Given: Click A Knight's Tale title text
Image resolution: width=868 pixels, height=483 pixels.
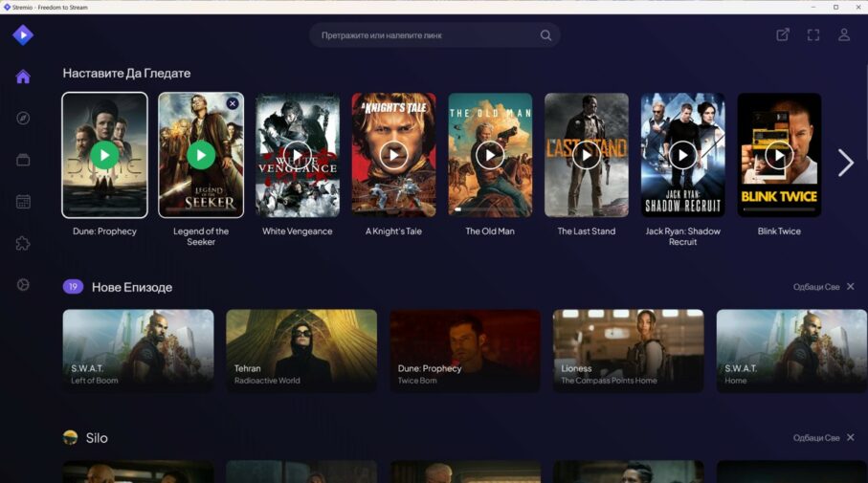Looking at the screenshot, I should 393,231.
